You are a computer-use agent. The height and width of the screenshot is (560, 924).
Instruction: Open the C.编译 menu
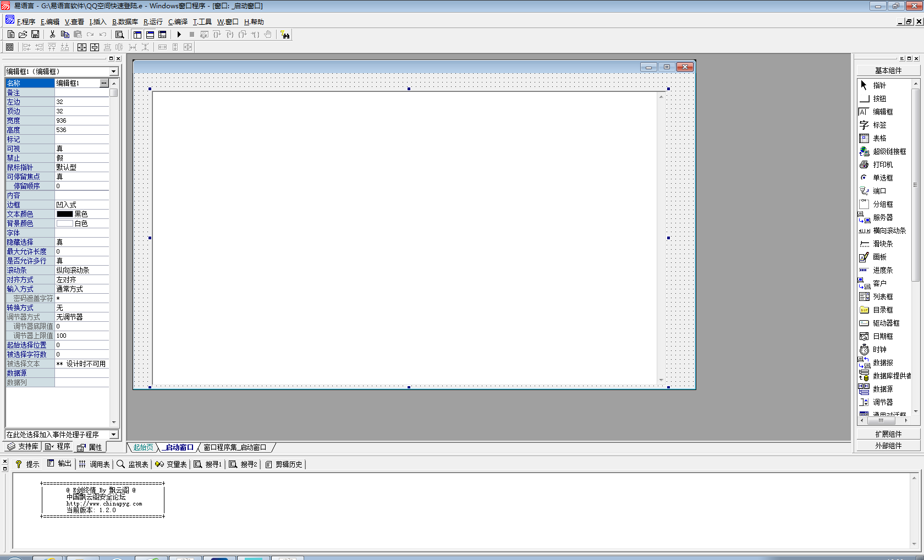178,22
